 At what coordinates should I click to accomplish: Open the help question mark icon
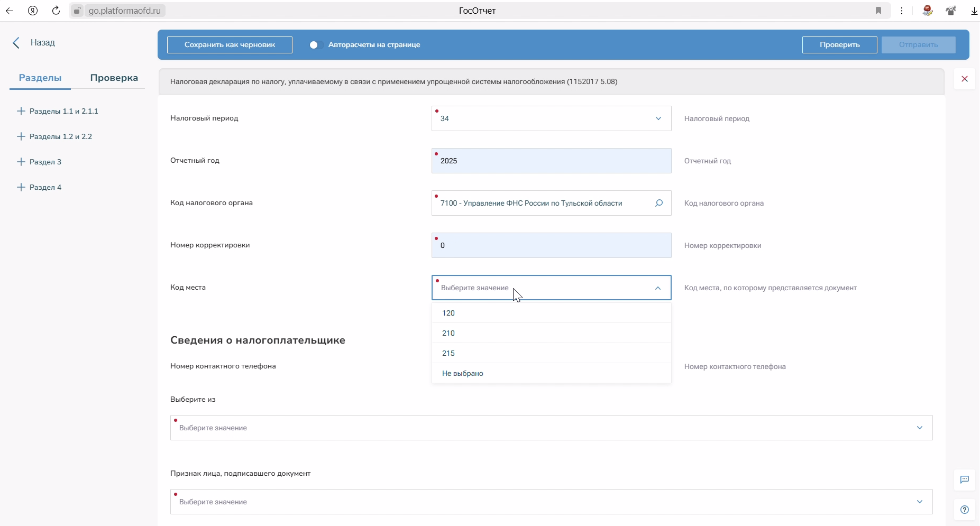(965, 510)
